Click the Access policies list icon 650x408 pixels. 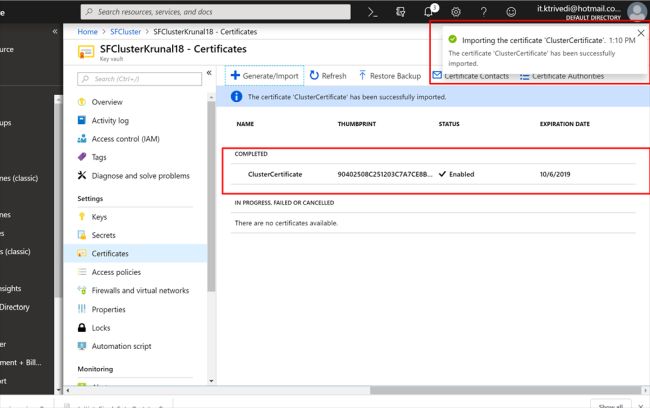(x=82, y=272)
